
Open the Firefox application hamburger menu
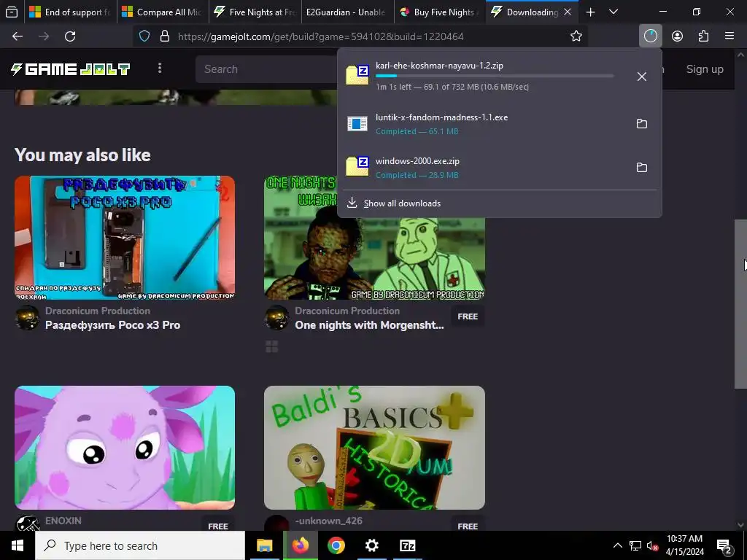click(x=729, y=36)
